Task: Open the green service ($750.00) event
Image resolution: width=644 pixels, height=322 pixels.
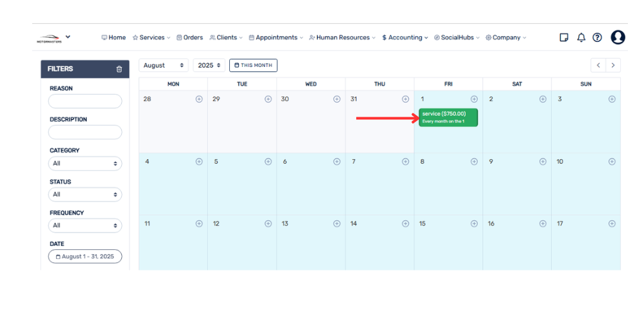Action: [x=448, y=117]
